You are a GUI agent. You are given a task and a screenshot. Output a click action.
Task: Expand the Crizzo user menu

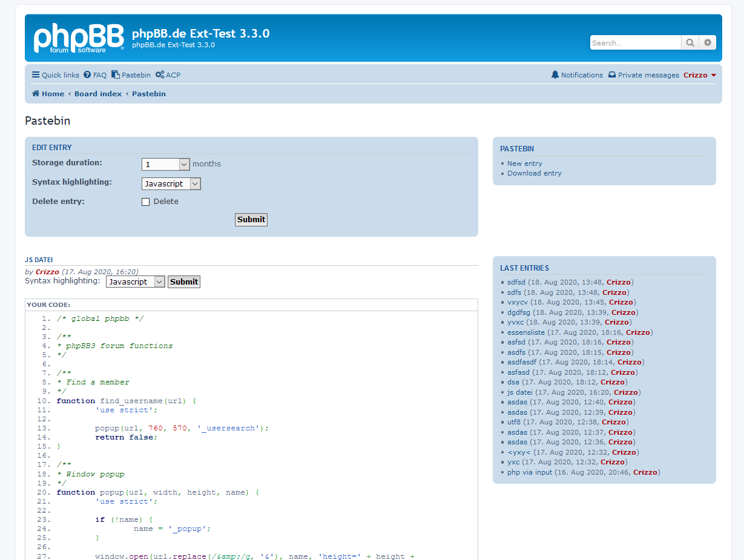(700, 75)
